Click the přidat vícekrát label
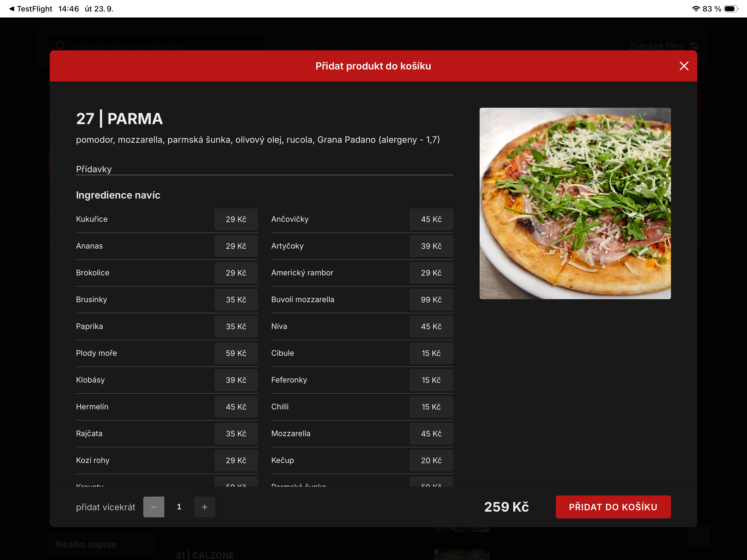The width and height of the screenshot is (747, 560). 105,507
